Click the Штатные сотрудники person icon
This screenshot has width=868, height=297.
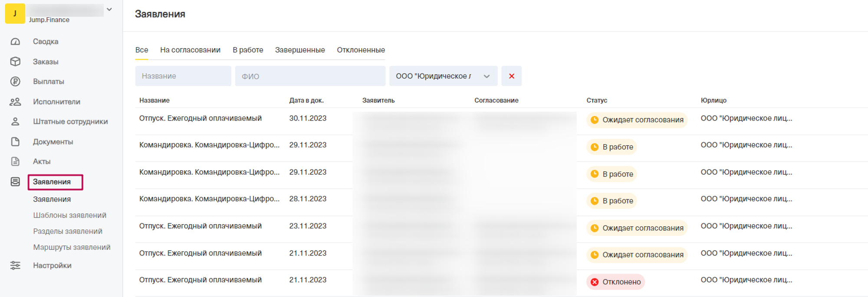(x=15, y=122)
